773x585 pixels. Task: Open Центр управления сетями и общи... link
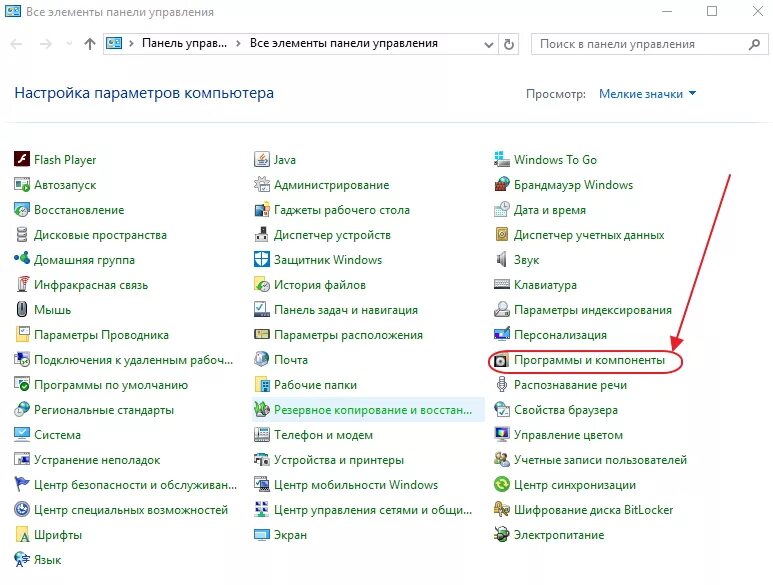coord(373,510)
